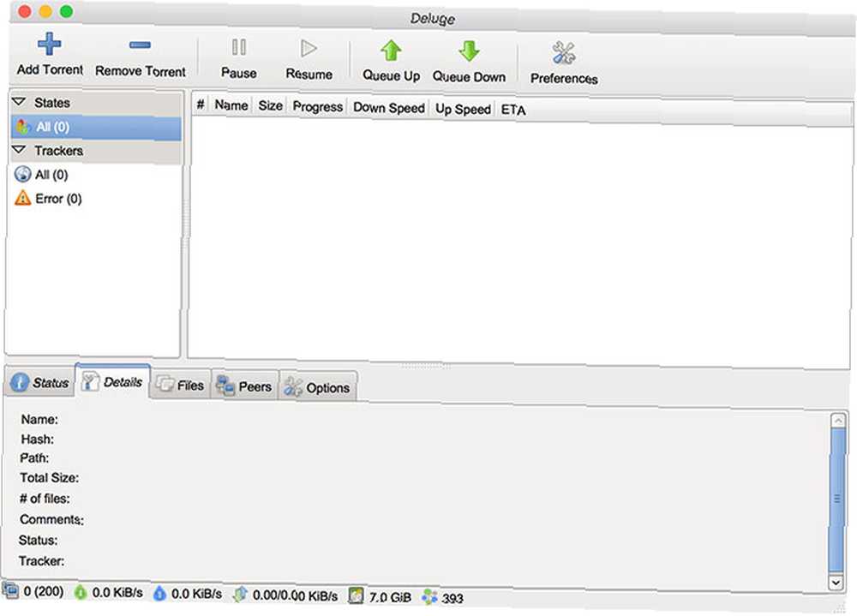Screen dimensions: 857x616
Task: Switch to the Peers tab
Action: tap(244, 386)
